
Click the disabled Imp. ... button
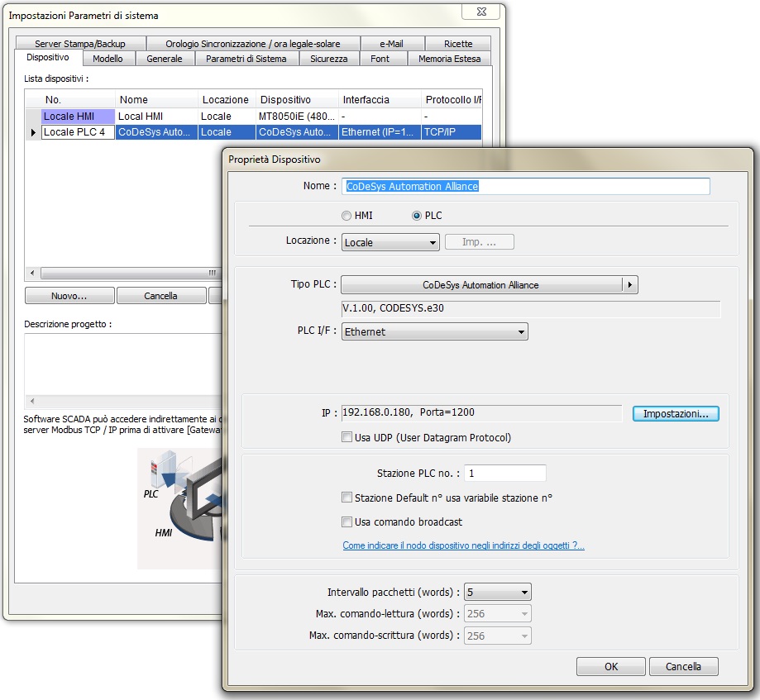point(480,242)
